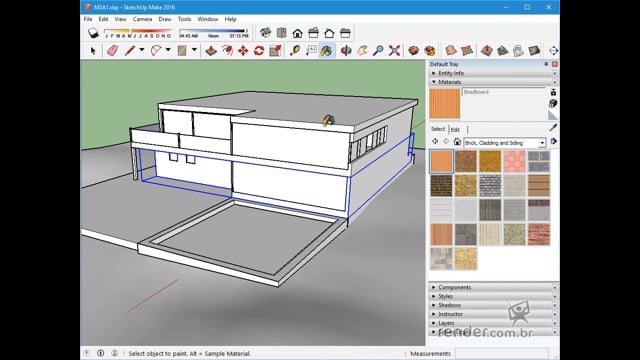Toggle Show/Hide Shadows button

click(x=93, y=33)
